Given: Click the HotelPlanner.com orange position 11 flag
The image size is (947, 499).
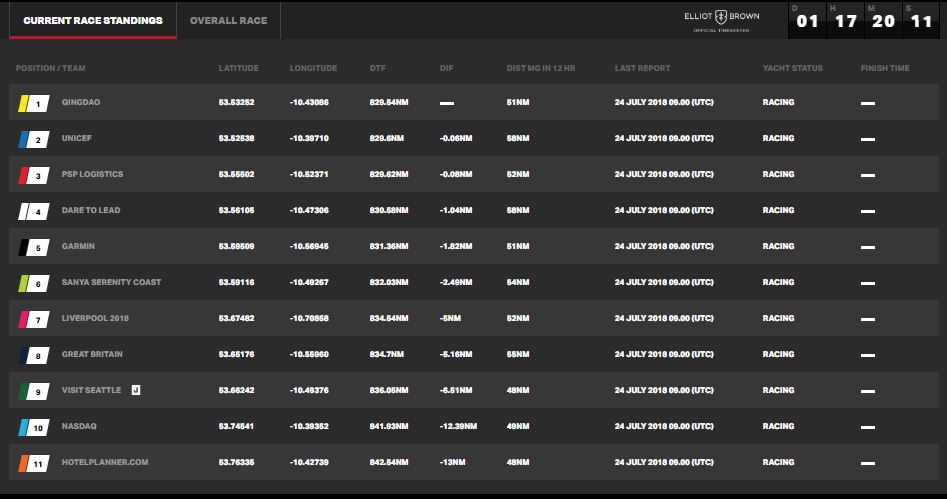Looking at the screenshot, I should tap(34, 463).
